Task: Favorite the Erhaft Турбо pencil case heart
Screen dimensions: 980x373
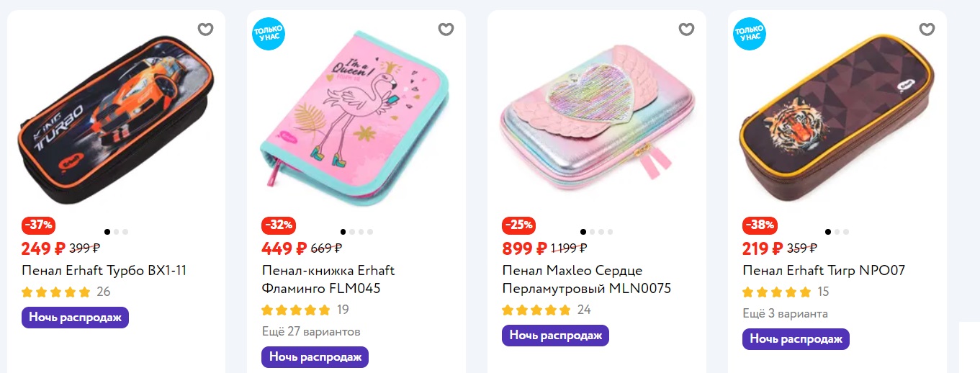Action: (x=206, y=30)
